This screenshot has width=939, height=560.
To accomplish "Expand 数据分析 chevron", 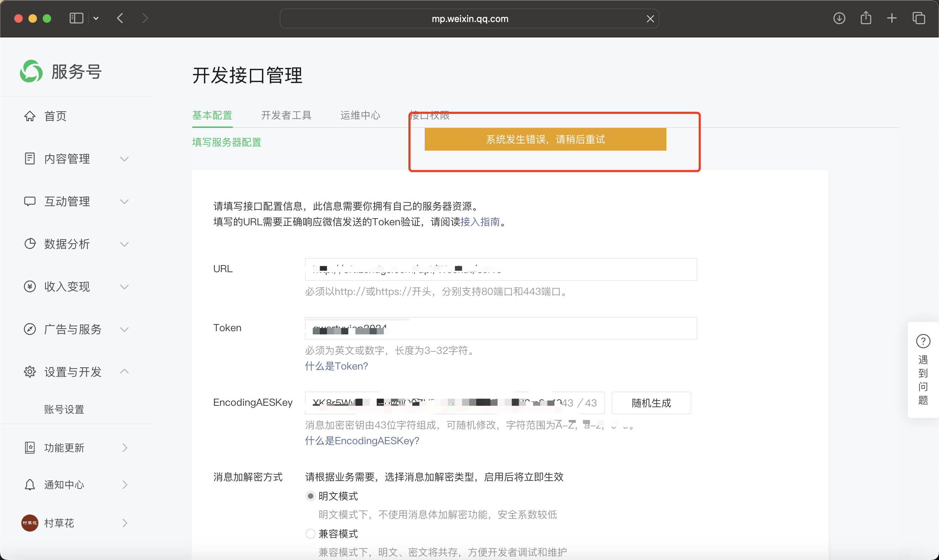I will [124, 244].
